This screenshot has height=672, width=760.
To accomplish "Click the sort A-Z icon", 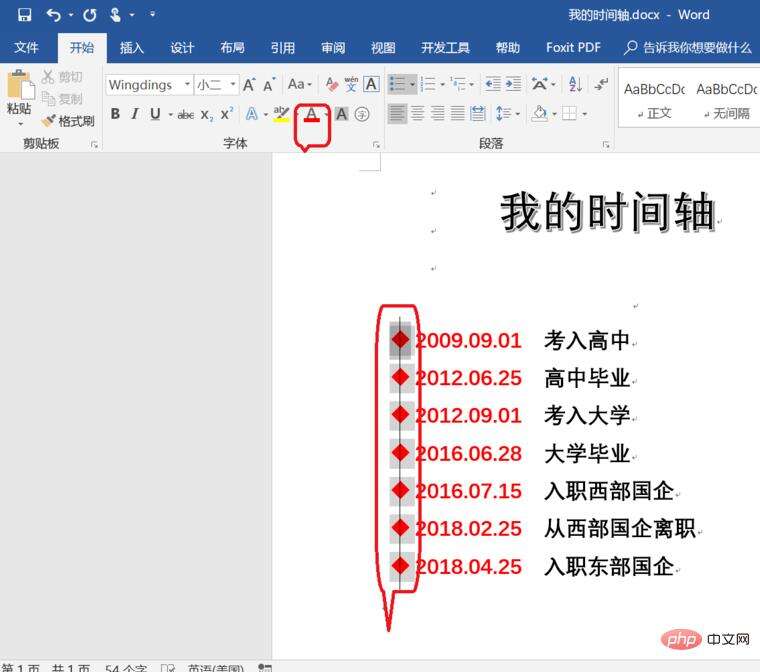I will (575, 84).
